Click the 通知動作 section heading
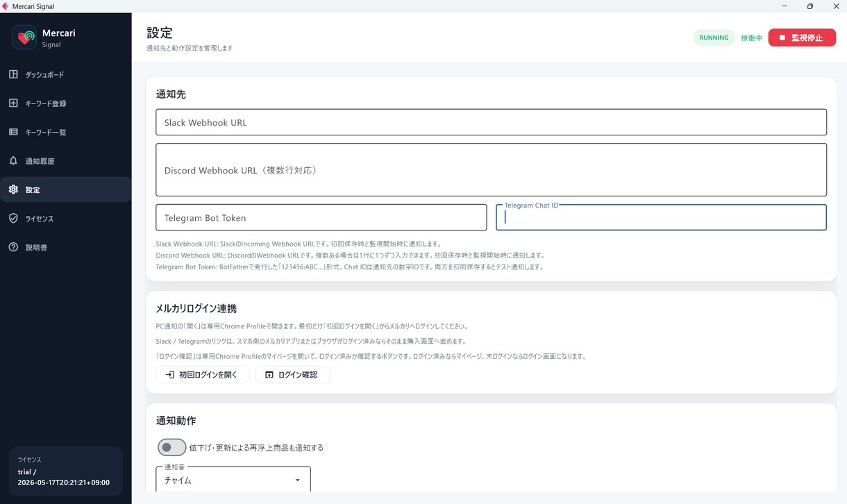The image size is (847, 504). coord(176,421)
